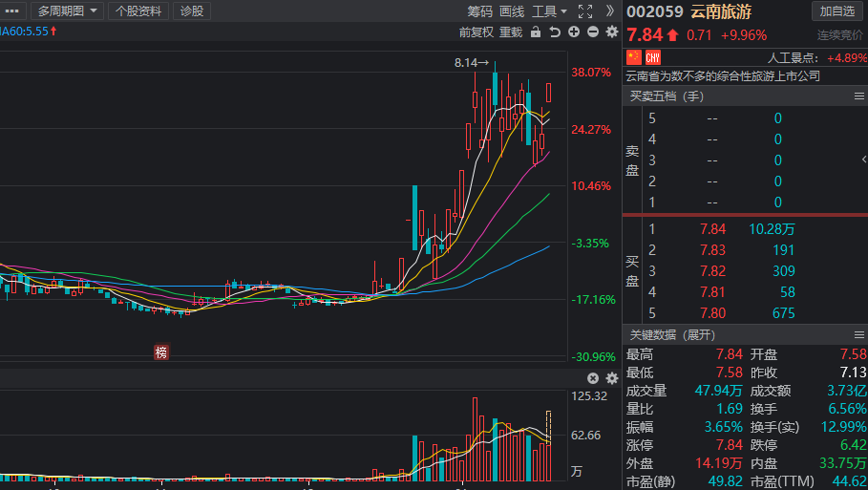Toggle 前复权 price adjustment mode

(476, 32)
